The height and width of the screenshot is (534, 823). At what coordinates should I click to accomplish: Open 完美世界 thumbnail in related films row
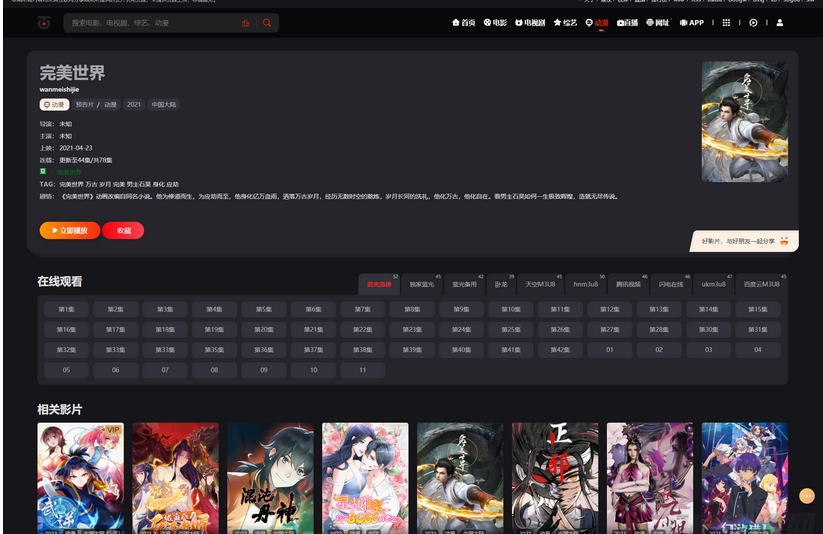click(460, 478)
